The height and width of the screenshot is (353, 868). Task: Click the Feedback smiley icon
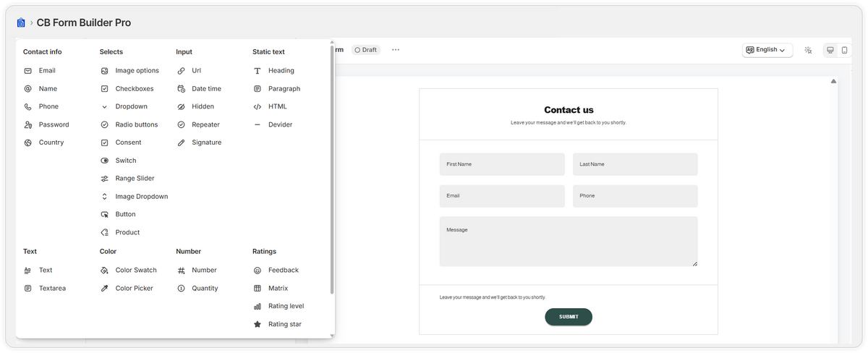(x=258, y=271)
